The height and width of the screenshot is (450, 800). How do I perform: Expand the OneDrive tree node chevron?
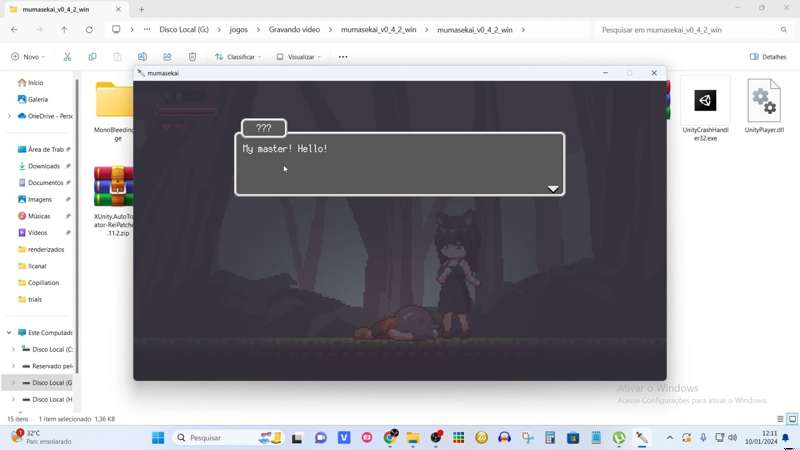9,116
